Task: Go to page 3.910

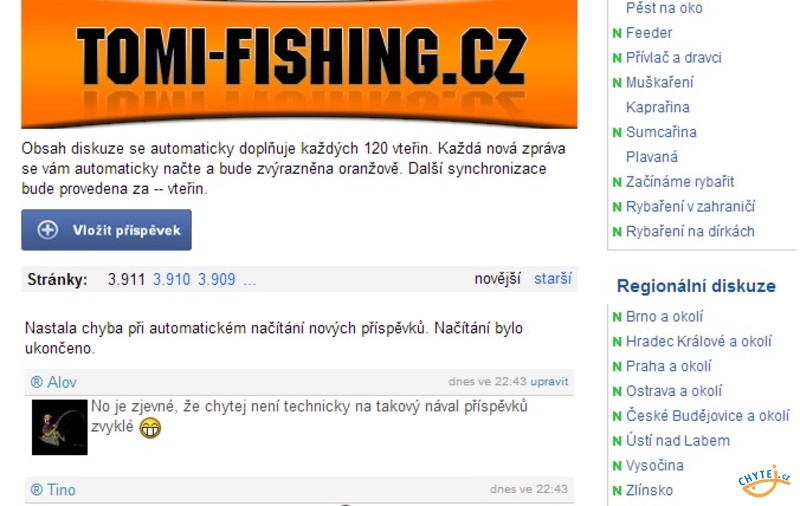Action: (x=171, y=280)
